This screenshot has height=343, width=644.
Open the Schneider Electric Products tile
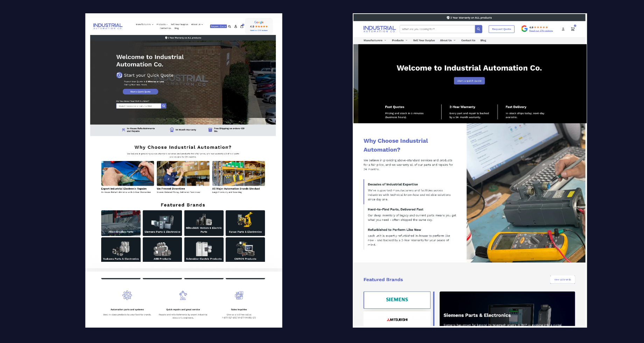(204, 250)
